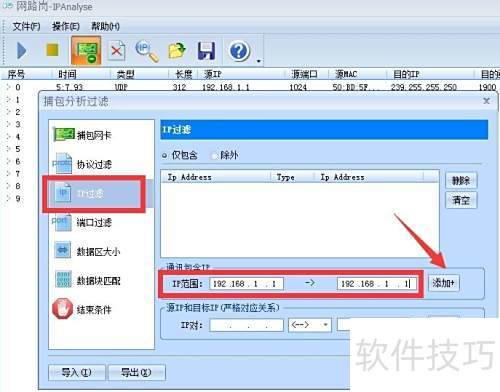Viewport: 500px width, 392px height.
Task: Start capture with the blue play icon
Action: pos(21,51)
